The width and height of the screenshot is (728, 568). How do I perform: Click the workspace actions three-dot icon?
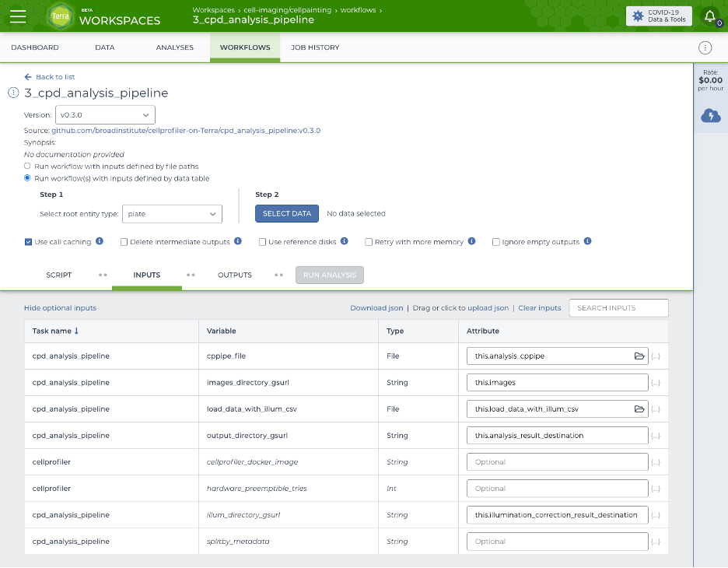[705, 47]
